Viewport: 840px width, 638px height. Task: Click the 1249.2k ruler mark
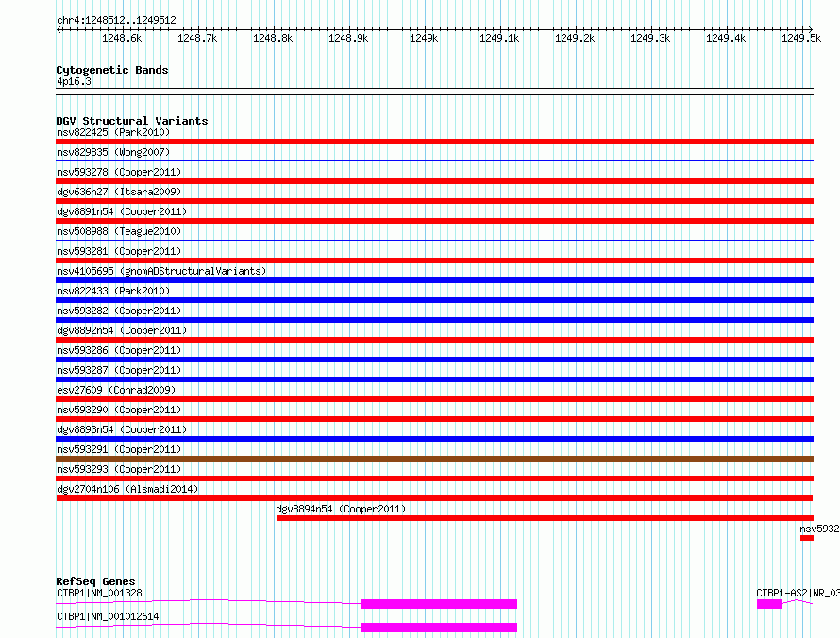pyautogui.click(x=575, y=38)
